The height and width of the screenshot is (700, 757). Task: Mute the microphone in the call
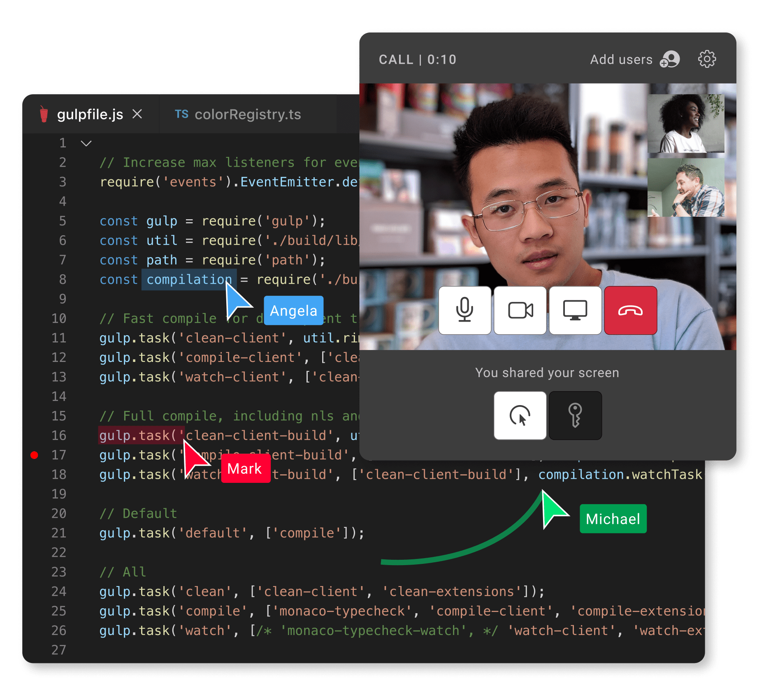coord(464,311)
